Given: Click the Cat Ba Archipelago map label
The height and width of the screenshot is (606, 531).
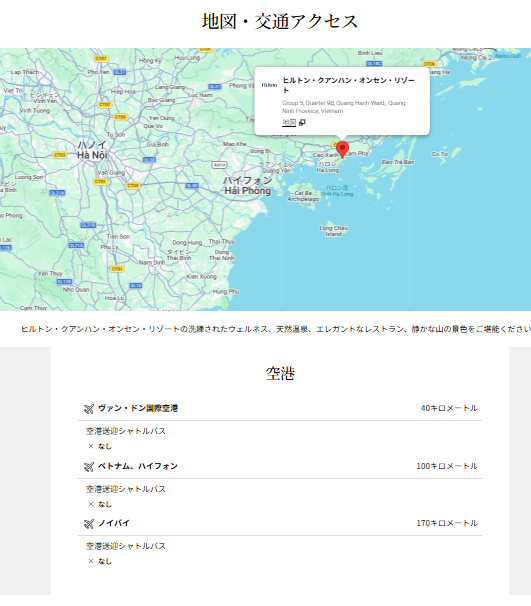Looking at the screenshot, I should coord(303,196).
